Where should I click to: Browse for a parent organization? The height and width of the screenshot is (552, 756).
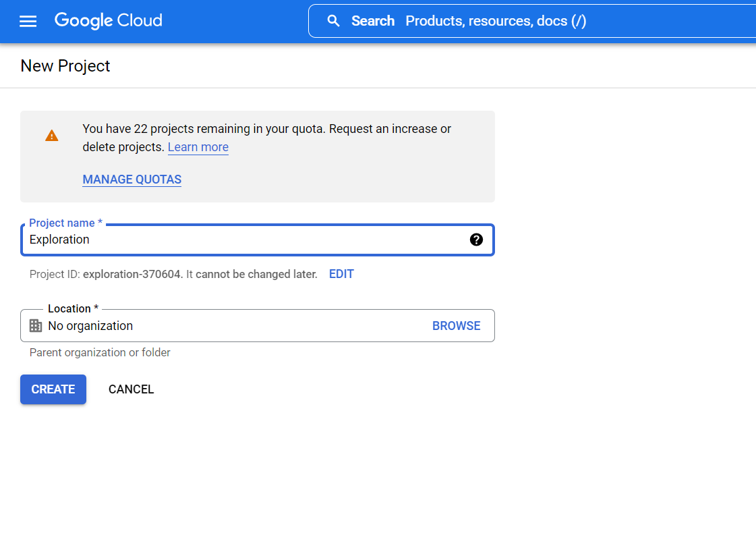click(x=456, y=325)
